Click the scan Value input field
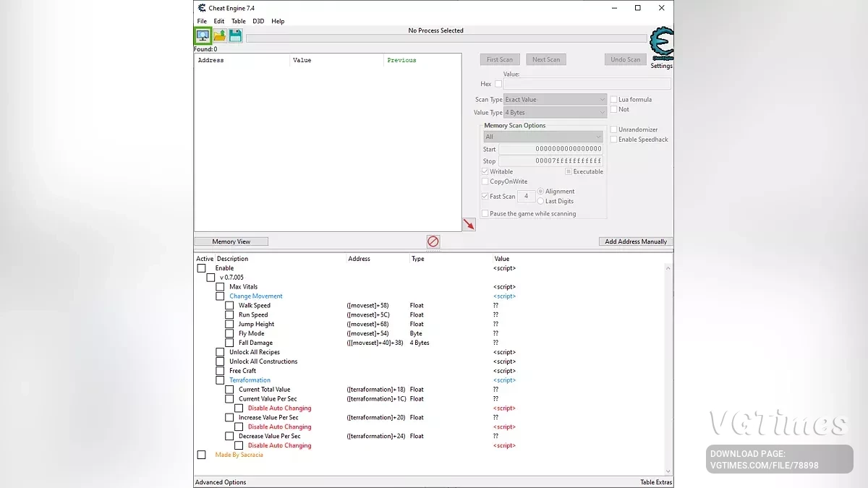The image size is (868, 488). coord(587,84)
